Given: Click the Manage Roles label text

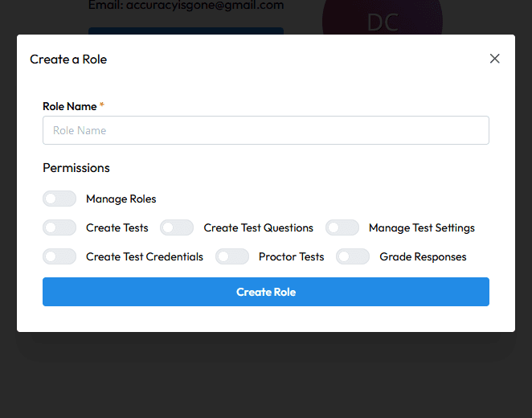Looking at the screenshot, I should tap(121, 199).
